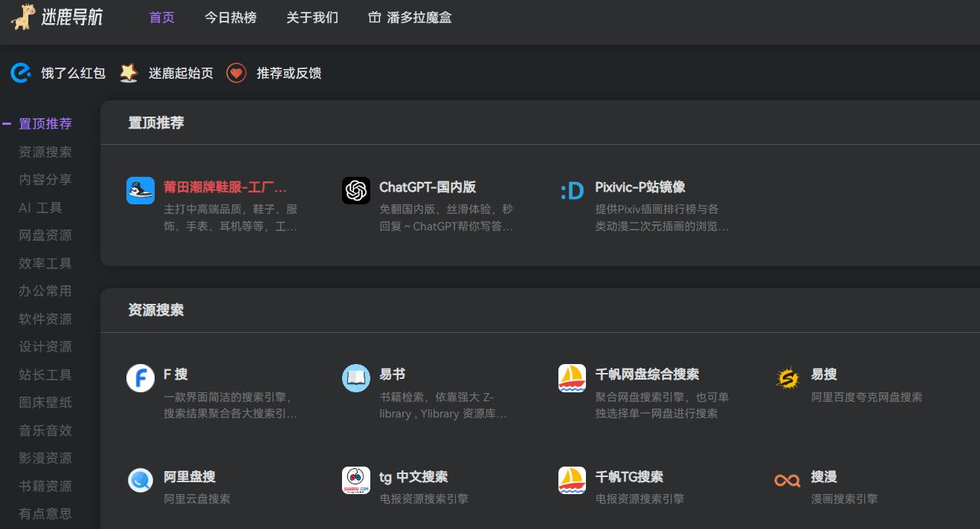Click the 搜漫 infinity icon
Viewport: 980px width, 529px height.
click(787, 480)
